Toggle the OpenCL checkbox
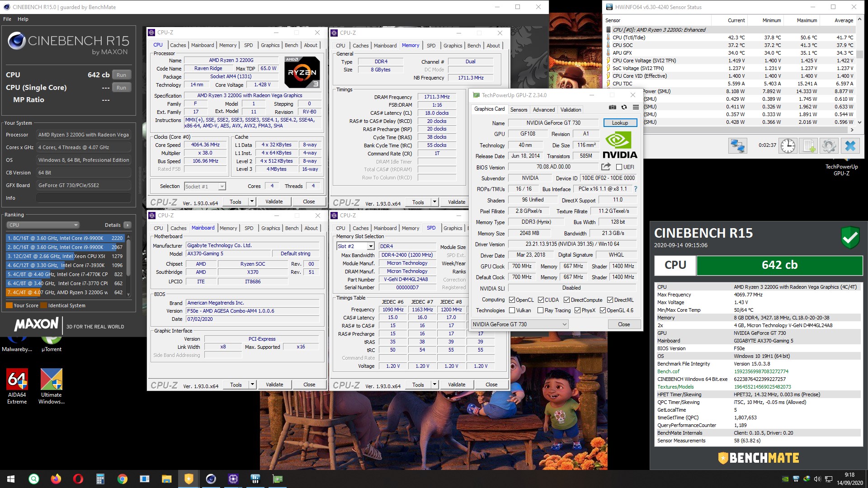 (x=512, y=300)
